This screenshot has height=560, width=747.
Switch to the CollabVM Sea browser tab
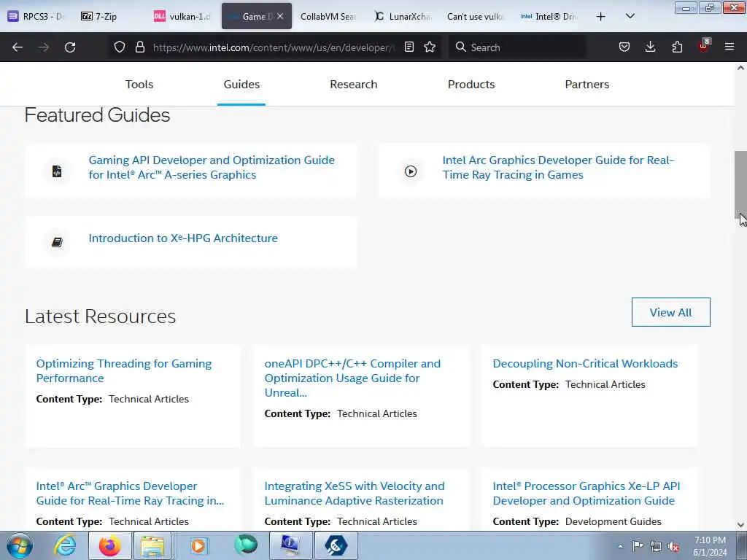tap(328, 16)
